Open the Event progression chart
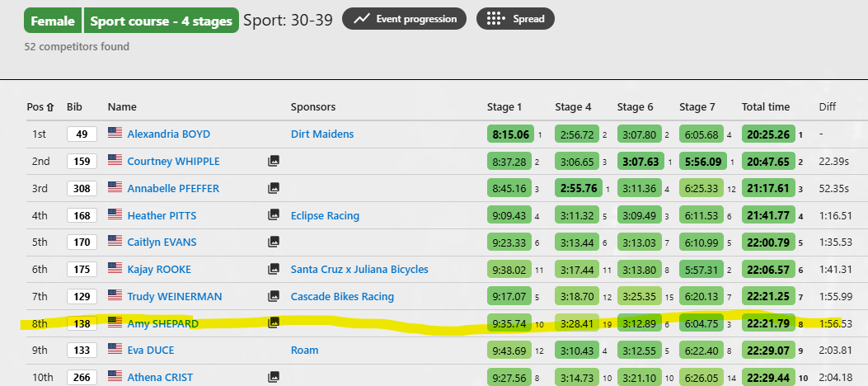868x386 pixels. [x=404, y=19]
